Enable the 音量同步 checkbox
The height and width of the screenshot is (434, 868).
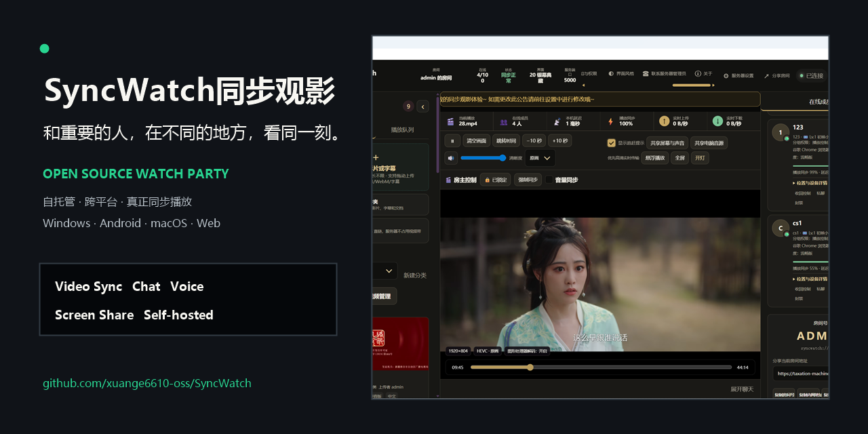click(549, 180)
